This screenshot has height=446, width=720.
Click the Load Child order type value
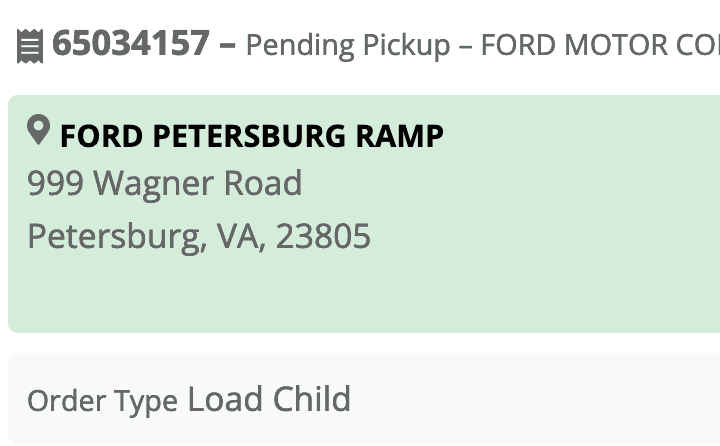point(269,400)
